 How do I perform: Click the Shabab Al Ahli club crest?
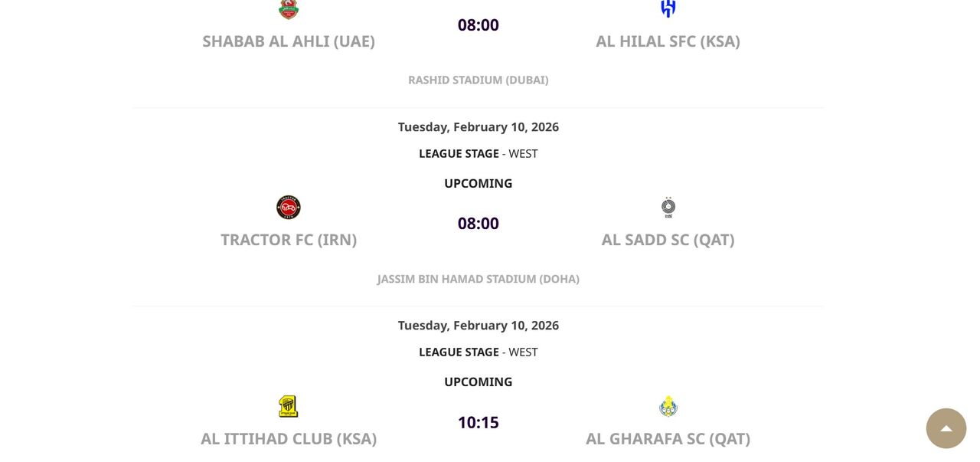(289, 9)
